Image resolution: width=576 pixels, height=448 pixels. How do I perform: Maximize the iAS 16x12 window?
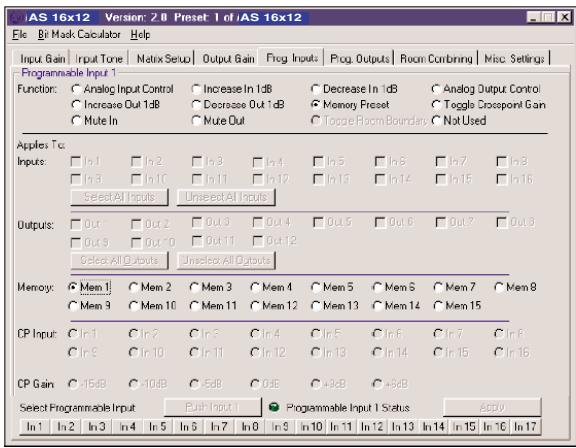coord(548,17)
